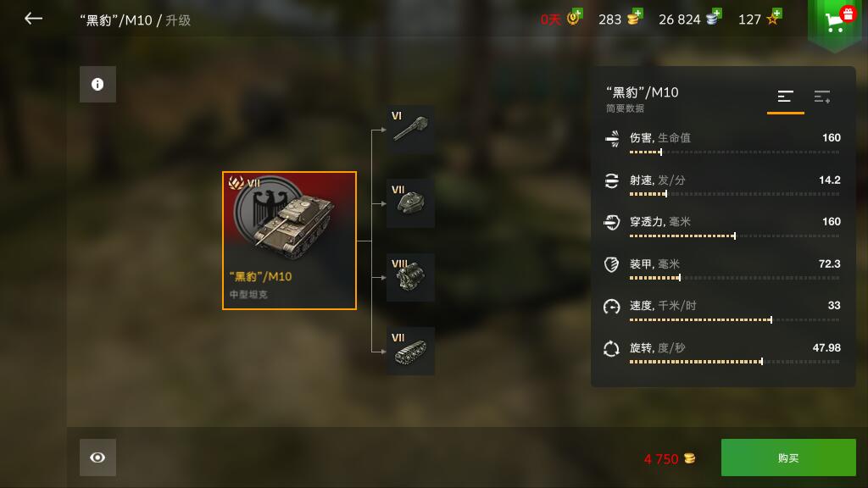Toggle the eye preview button
The height and width of the screenshot is (488, 868).
point(97,457)
